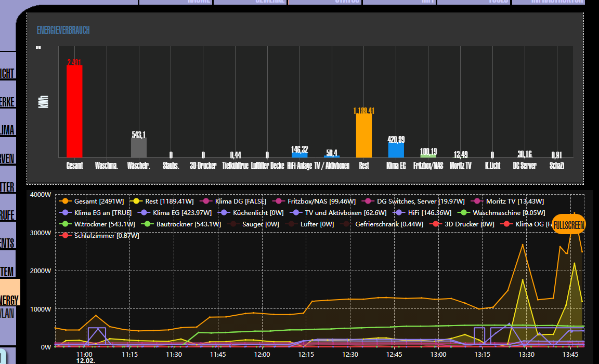Select the highlighted ENERGY sidebar tab
599x364 pixels.
click(x=9, y=292)
